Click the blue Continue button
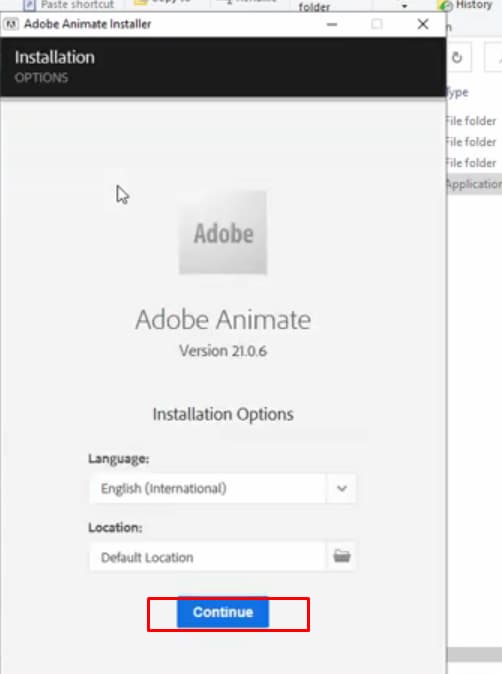The image size is (502, 674). coord(223,612)
